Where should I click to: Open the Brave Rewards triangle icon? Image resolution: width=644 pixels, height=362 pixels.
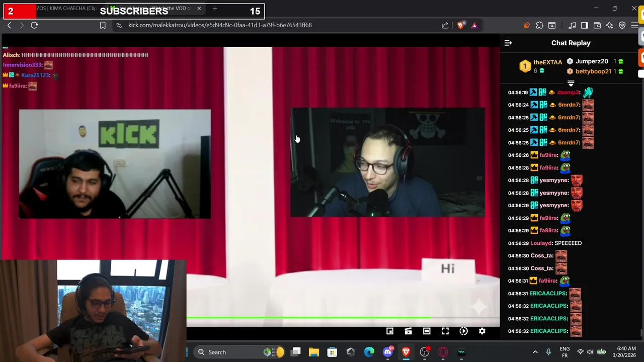[x=474, y=25]
